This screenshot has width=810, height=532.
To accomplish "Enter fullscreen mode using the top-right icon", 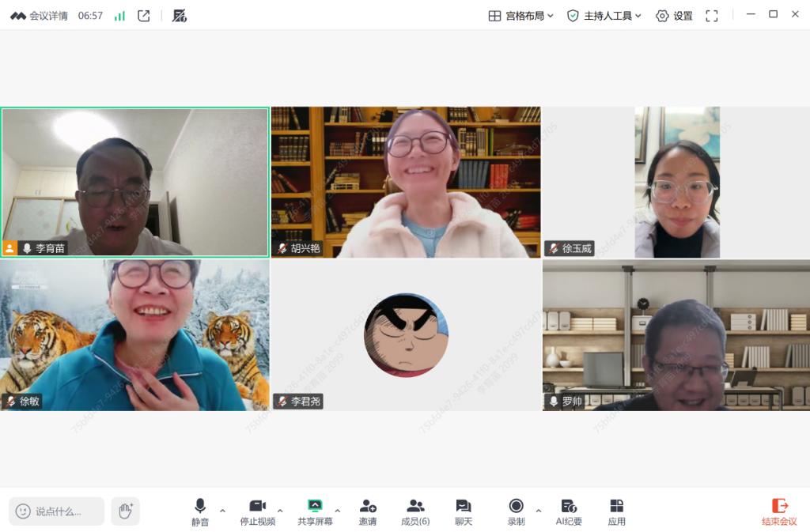I will tap(711, 16).
